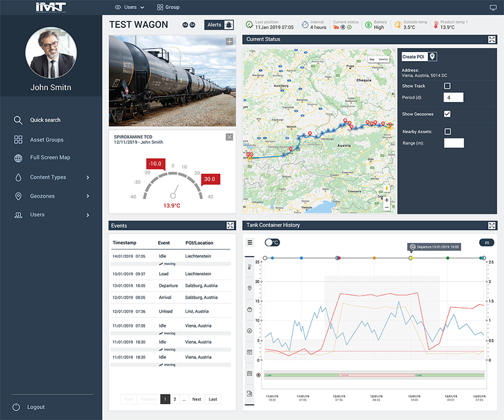This screenshot has width=504, height=420.
Task: Open the chart hamburger menu
Action: [x=250, y=242]
